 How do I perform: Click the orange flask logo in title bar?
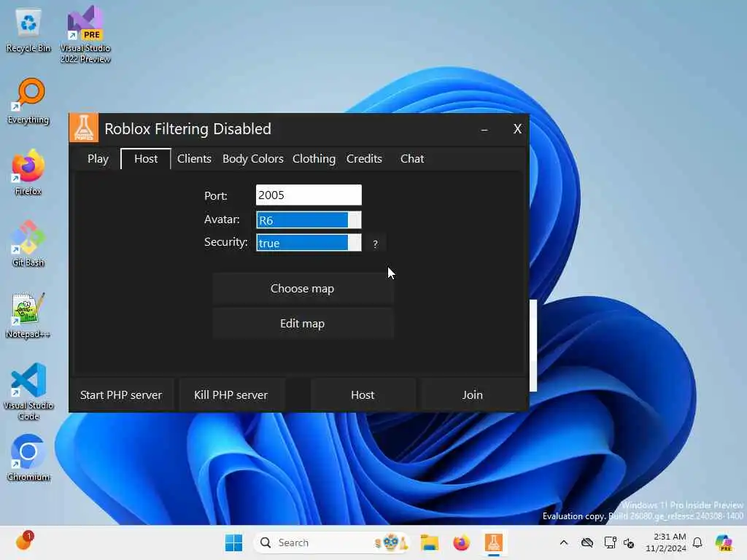point(84,128)
